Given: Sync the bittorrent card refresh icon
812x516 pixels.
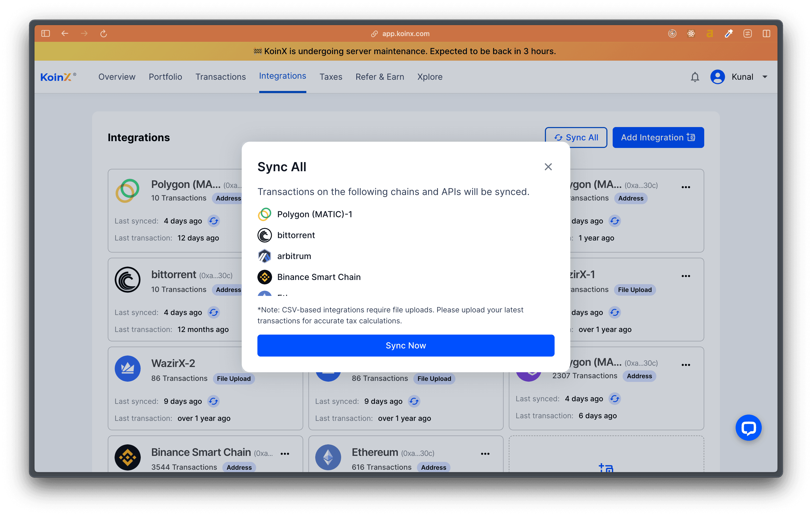Looking at the screenshot, I should coord(214,312).
